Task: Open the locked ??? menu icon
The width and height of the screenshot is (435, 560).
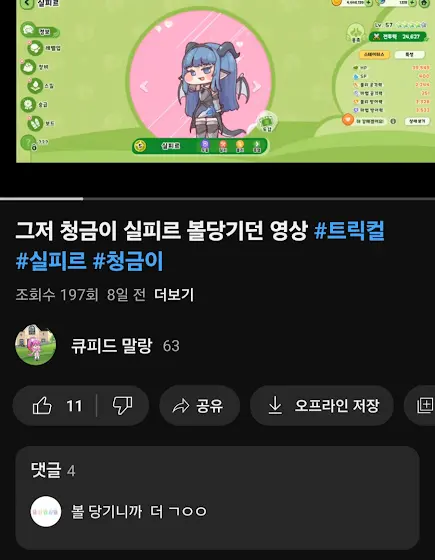Action: (29, 142)
